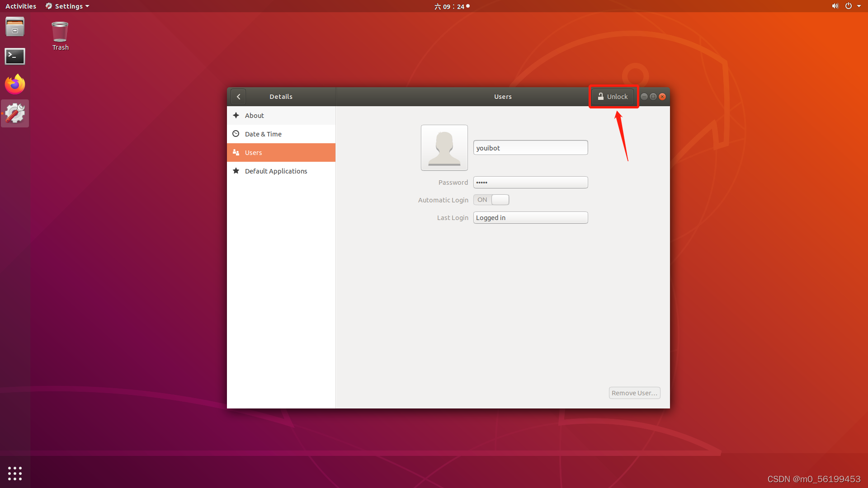Expand the system power menu arrow
This screenshot has width=868, height=488.
(859, 6)
